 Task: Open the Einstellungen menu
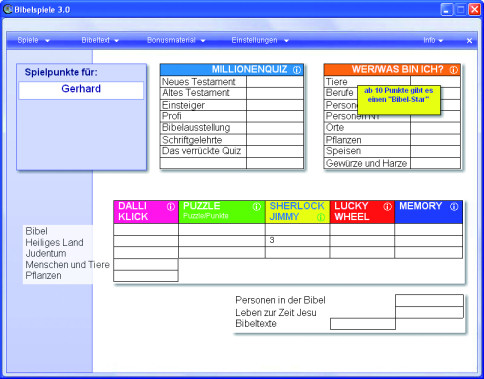pos(260,40)
